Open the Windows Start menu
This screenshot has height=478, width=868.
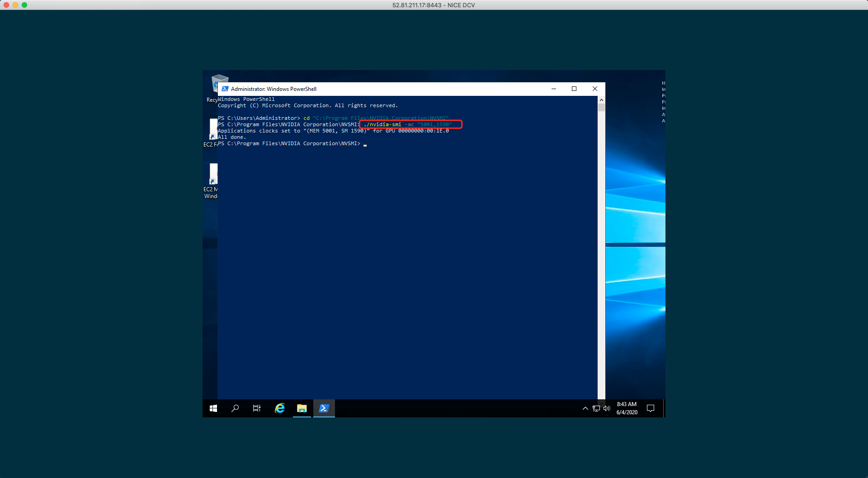click(x=213, y=408)
